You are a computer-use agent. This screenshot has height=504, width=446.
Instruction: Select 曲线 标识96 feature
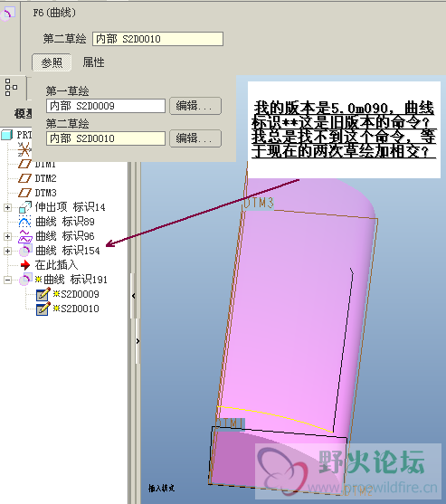[64, 236]
